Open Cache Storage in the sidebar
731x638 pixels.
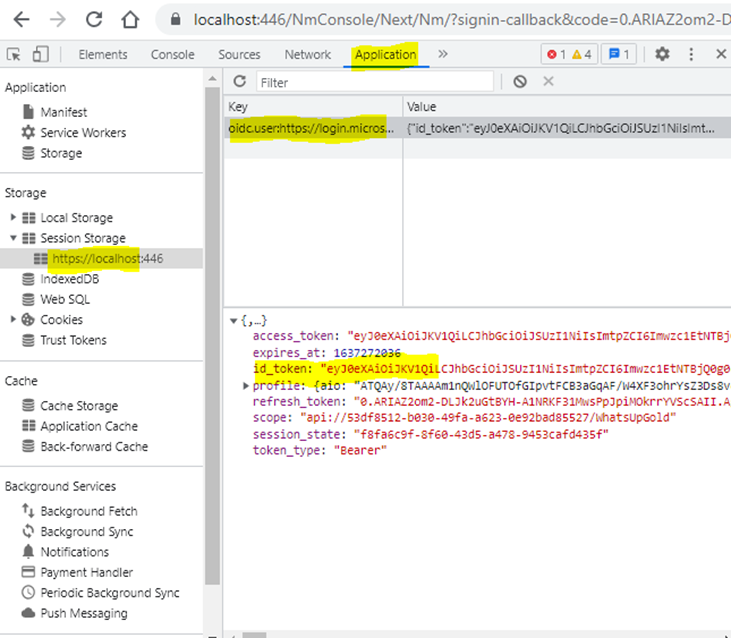pos(79,406)
